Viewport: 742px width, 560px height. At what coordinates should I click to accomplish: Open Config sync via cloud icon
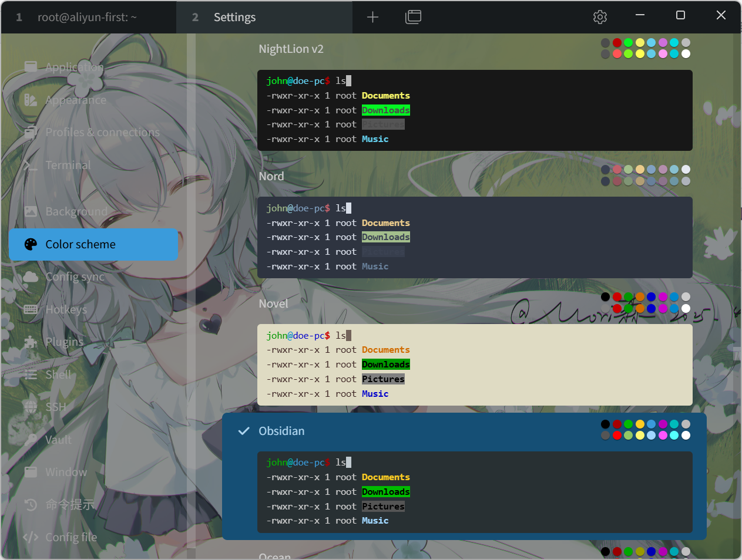click(x=31, y=276)
